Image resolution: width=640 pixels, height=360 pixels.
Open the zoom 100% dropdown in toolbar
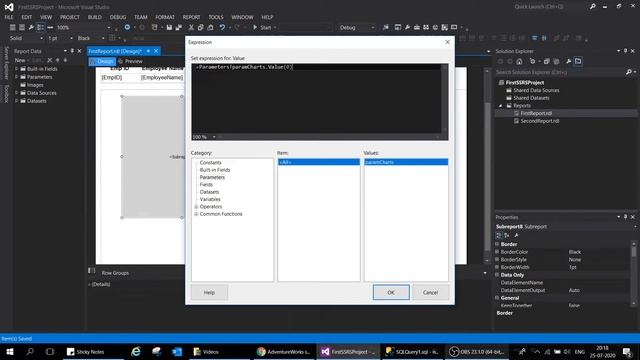[x=109, y=27]
